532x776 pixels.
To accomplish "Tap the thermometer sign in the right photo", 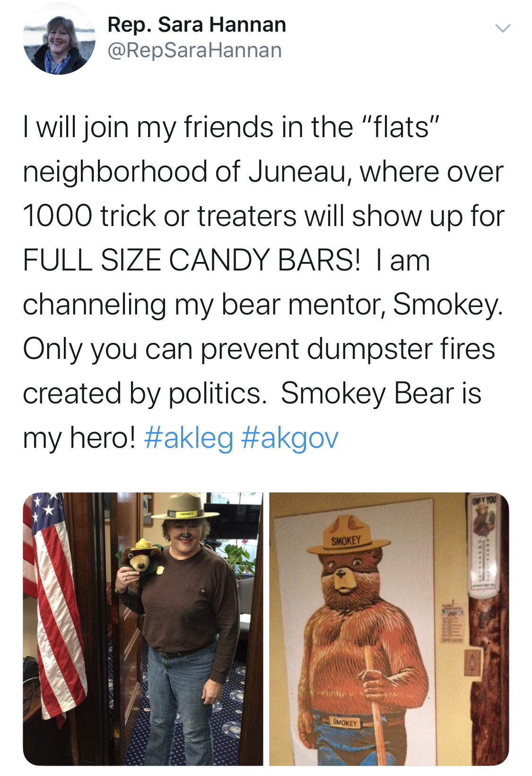I will pyautogui.click(x=482, y=544).
